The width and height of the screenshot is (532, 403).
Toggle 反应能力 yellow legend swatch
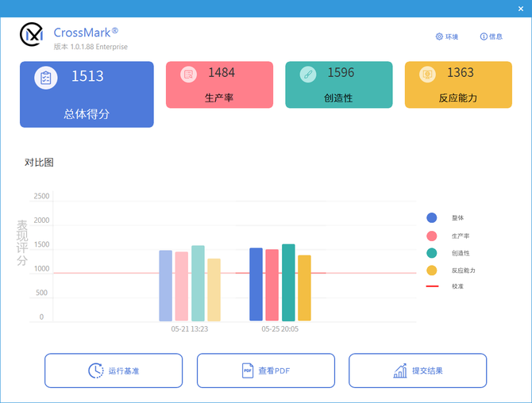pos(432,271)
